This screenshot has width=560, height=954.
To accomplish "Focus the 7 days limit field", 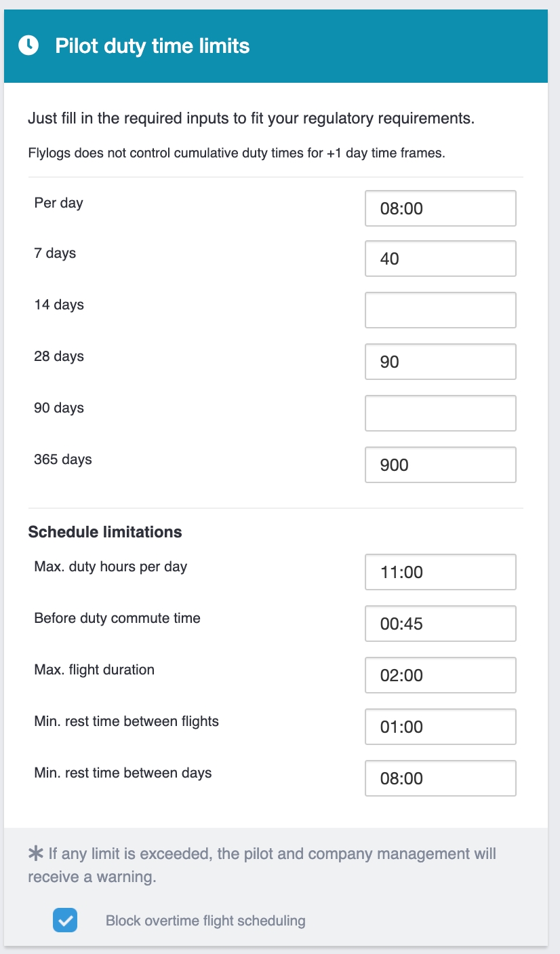I will [440, 259].
